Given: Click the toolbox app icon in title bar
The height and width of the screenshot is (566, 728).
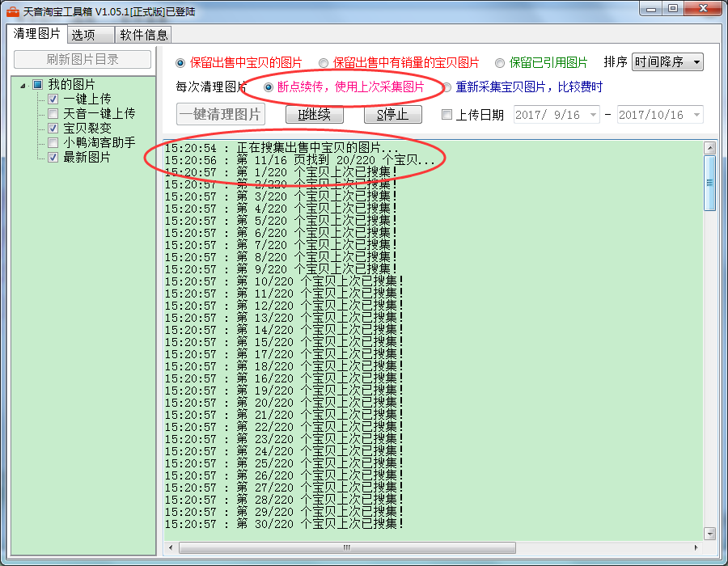Looking at the screenshot, I should coord(13,11).
